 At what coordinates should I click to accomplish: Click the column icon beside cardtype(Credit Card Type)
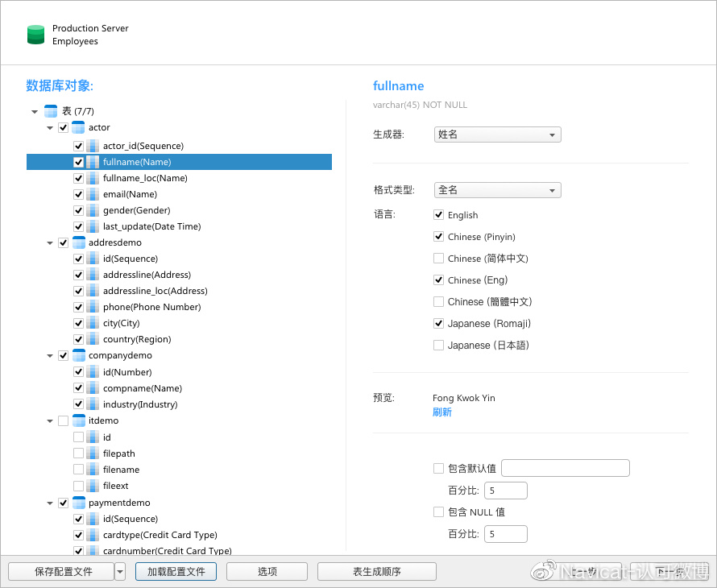click(x=93, y=535)
